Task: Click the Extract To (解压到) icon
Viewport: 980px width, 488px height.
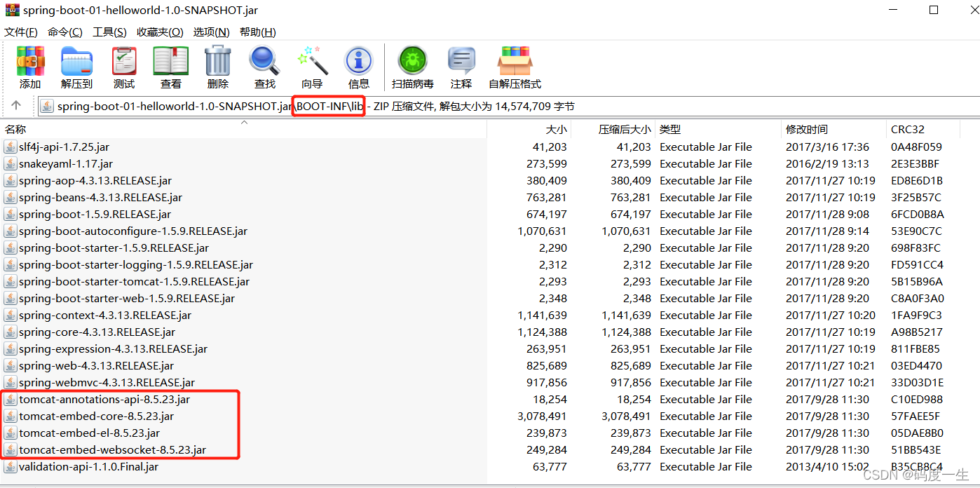Action: (x=76, y=61)
